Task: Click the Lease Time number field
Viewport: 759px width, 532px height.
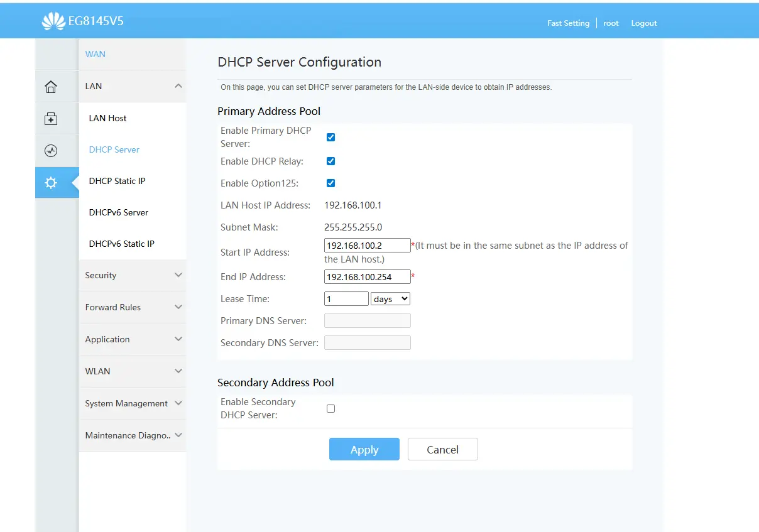Action: click(x=346, y=299)
